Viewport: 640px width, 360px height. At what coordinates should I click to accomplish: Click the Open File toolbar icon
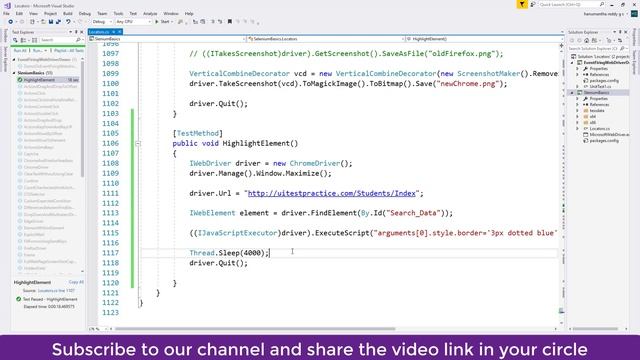(x=43, y=22)
